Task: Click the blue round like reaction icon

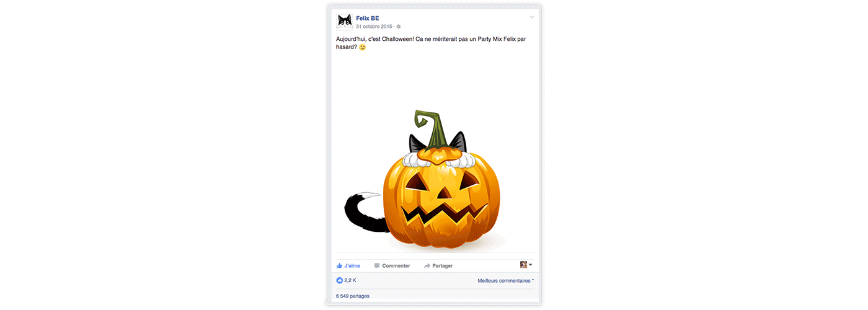Action: point(339,280)
